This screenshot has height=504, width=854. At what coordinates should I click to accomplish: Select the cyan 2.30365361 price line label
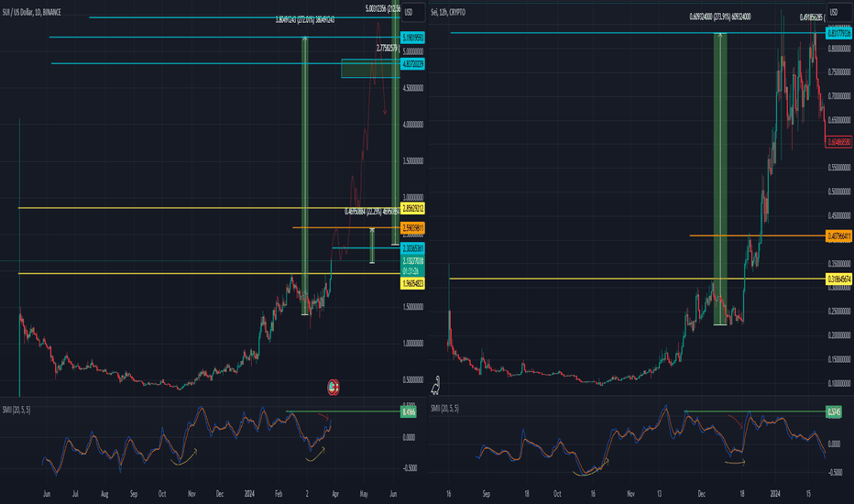point(412,248)
